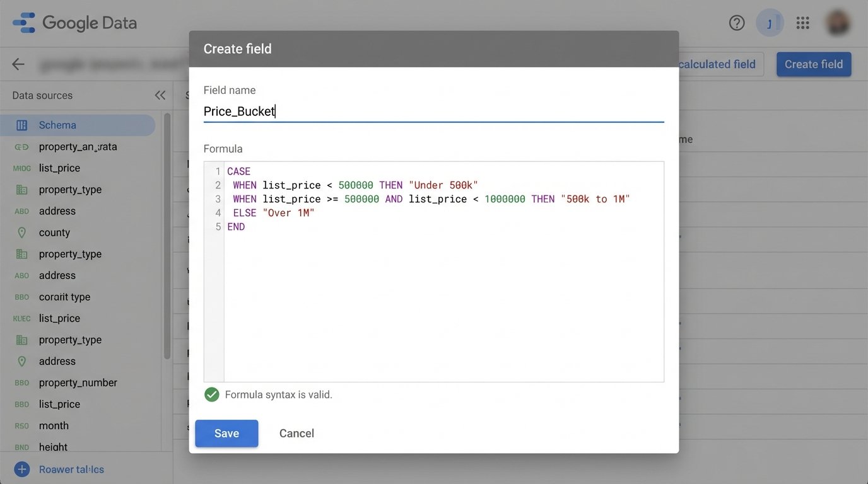Click the building icon next to property_type

pos(21,189)
